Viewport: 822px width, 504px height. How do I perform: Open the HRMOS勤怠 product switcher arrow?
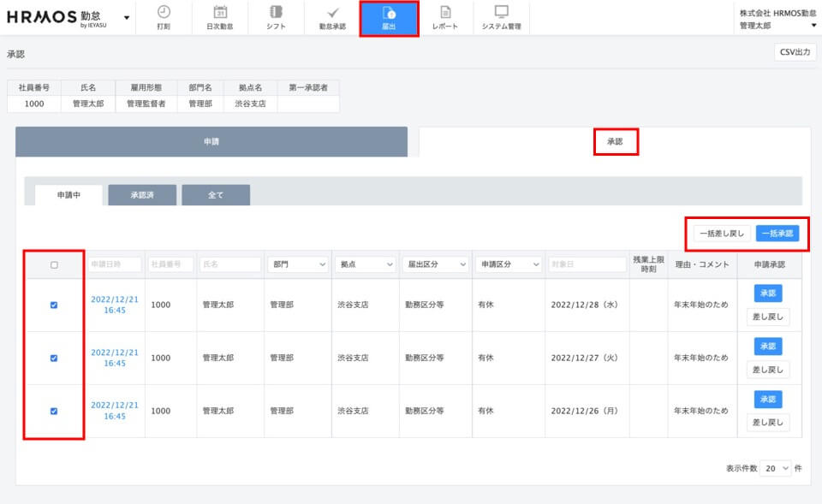click(127, 17)
